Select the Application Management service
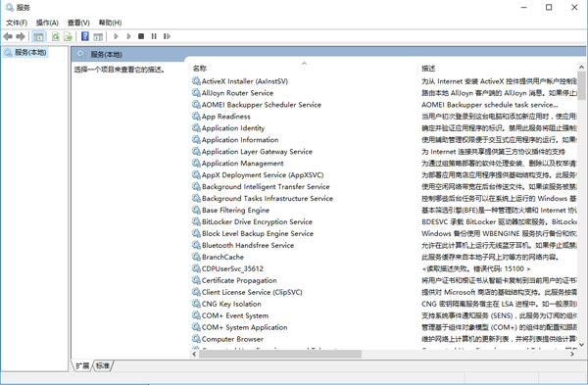Screen dimensions: 588x385 tap(243, 163)
